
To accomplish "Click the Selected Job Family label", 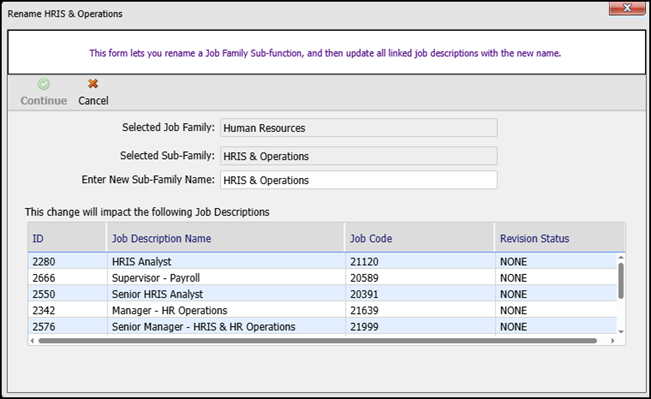I will point(168,127).
